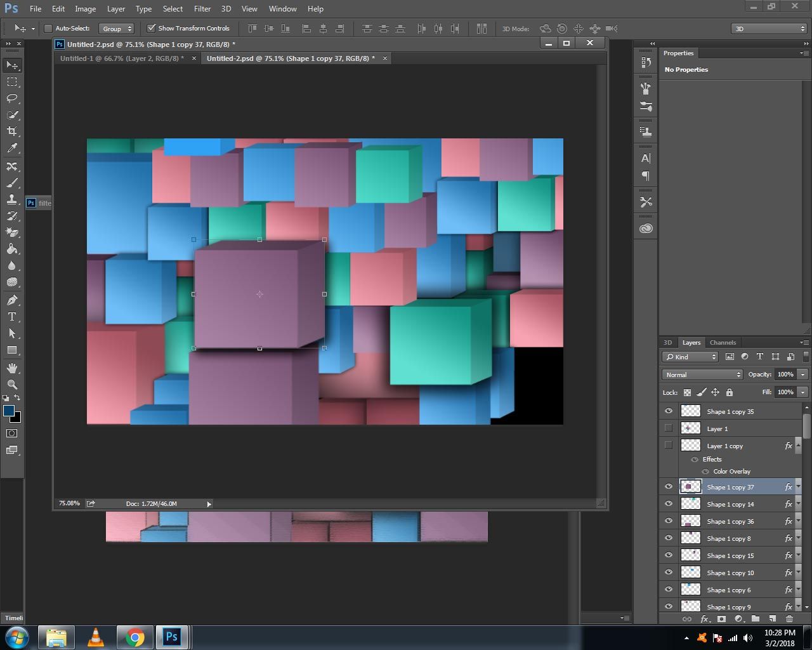Select the Zoom tool
This screenshot has width=812, height=650.
12,384
